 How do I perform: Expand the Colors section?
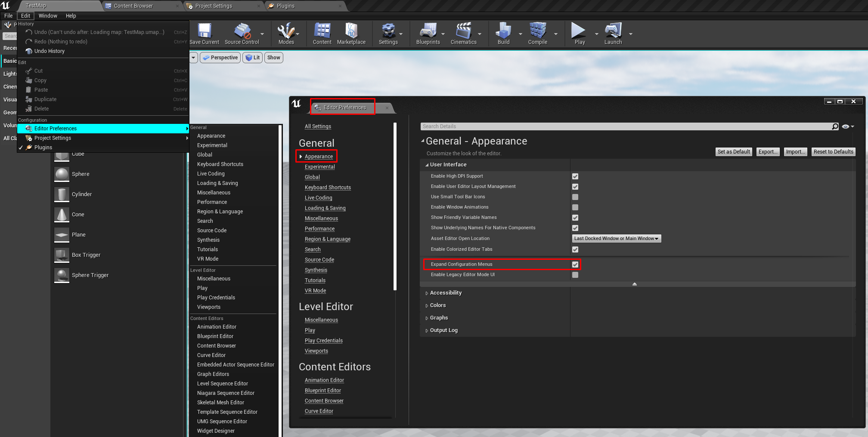click(x=427, y=306)
